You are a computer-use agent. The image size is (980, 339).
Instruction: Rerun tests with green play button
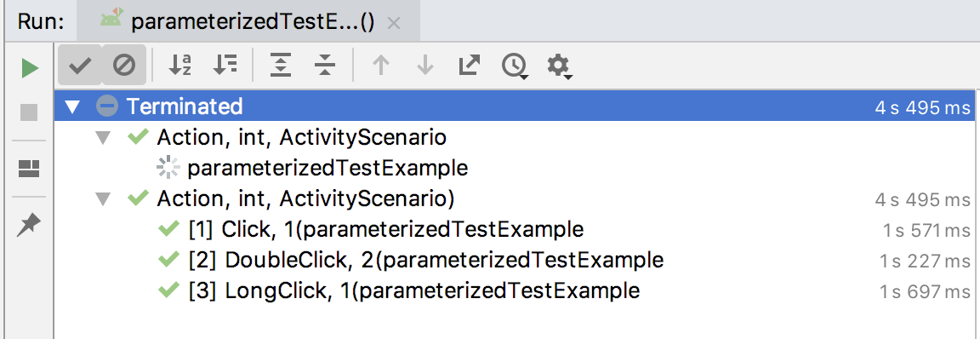pos(30,67)
